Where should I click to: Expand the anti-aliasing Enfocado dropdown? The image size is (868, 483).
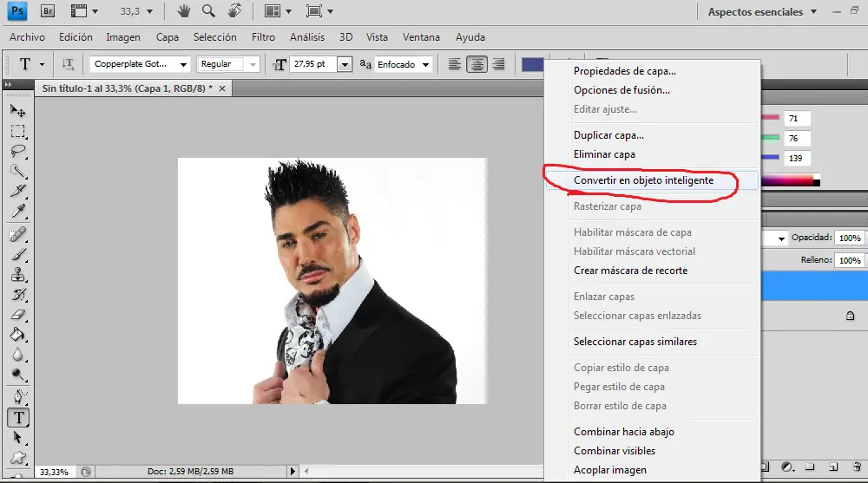coord(425,64)
